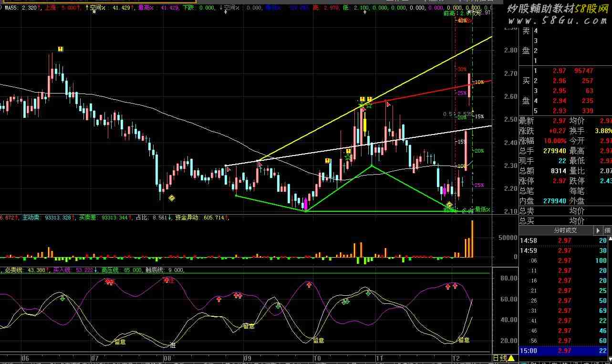Screen dimensions: 612x364
Task: Click bid level 1 volume 95747
Action: 584,71
